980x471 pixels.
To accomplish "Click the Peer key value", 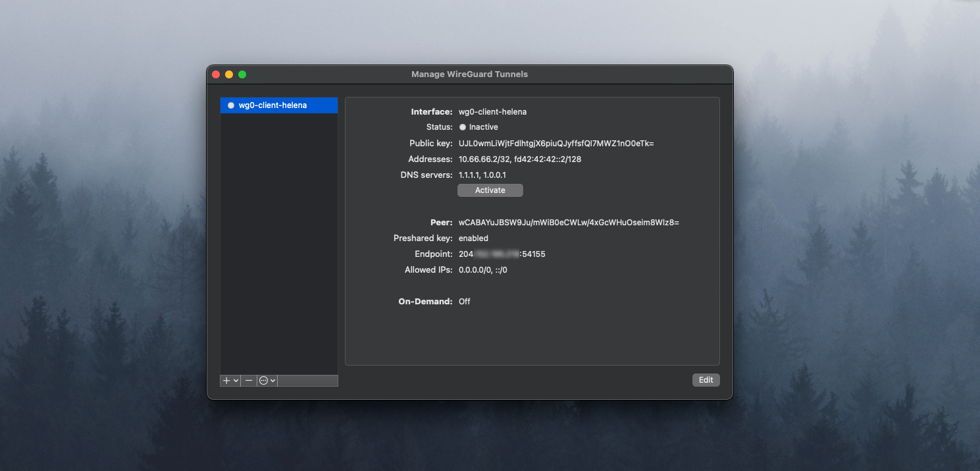I will (x=568, y=223).
